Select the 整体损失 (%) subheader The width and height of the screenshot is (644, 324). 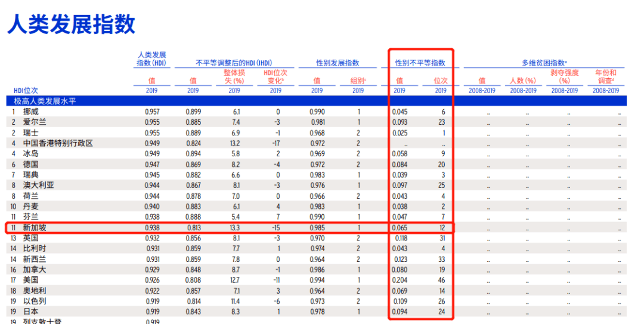[x=234, y=76]
